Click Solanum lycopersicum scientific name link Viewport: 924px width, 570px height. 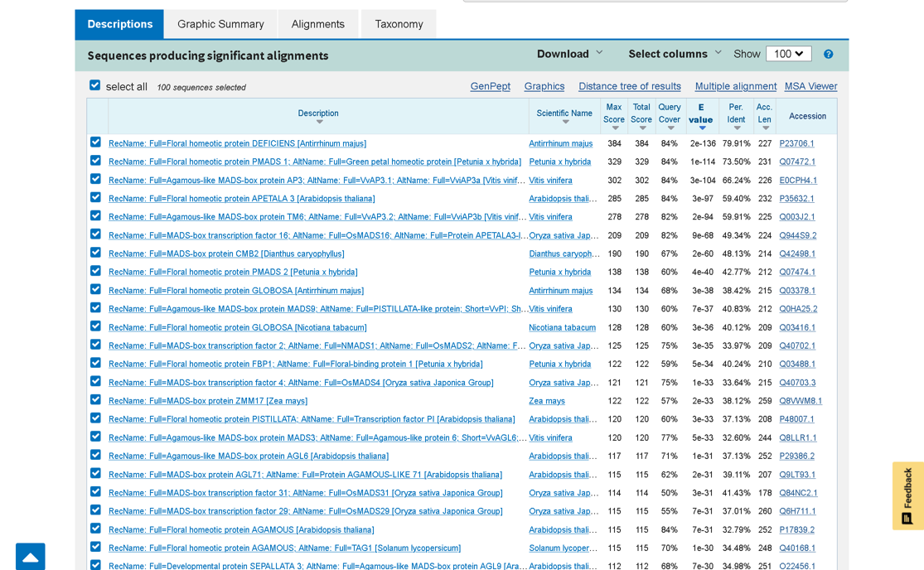pyautogui.click(x=563, y=548)
